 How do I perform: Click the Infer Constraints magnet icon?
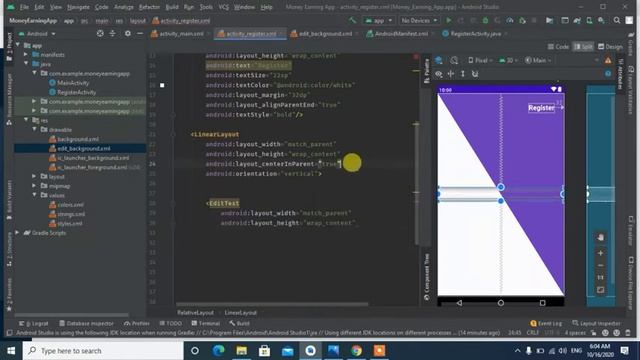pyautogui.click(x=475, y=74)
